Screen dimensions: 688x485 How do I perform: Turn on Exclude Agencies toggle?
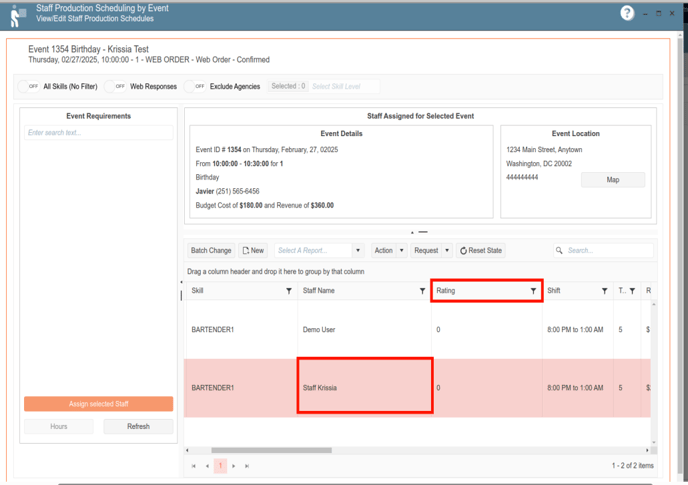pyautogui.click(x=196, y=87)
